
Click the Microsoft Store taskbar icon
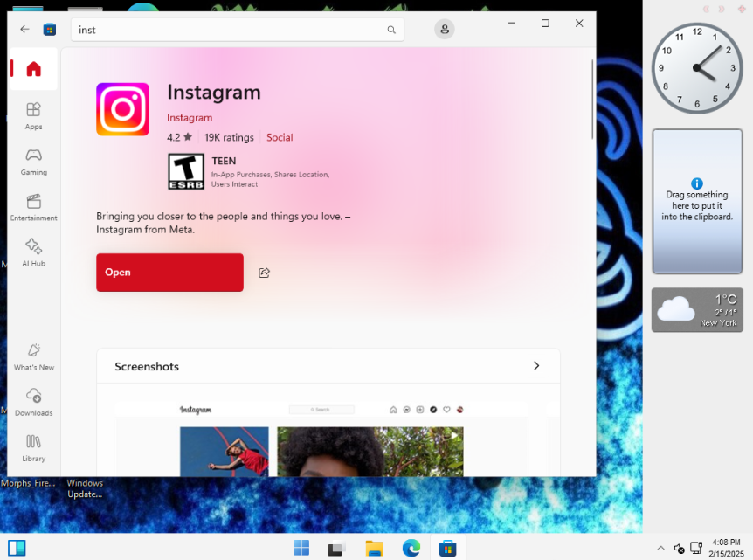pyautogui.click(x=447, y=548)
